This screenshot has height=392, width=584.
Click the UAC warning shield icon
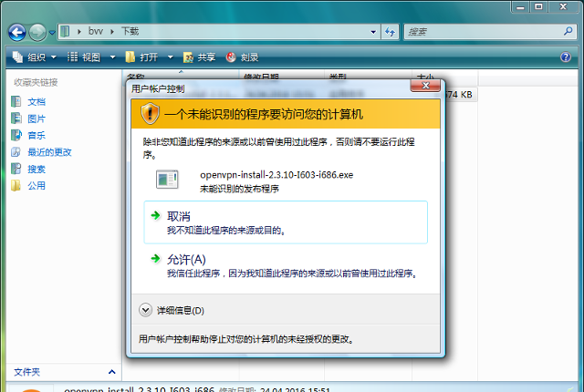[x=150, y=113]
